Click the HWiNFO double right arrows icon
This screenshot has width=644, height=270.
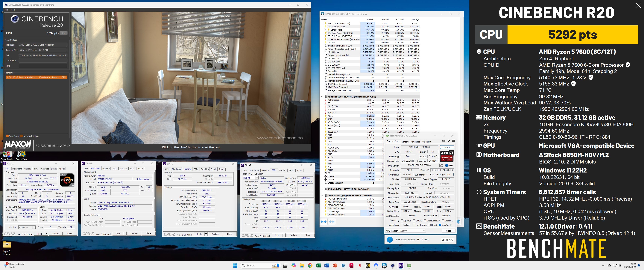332,222
